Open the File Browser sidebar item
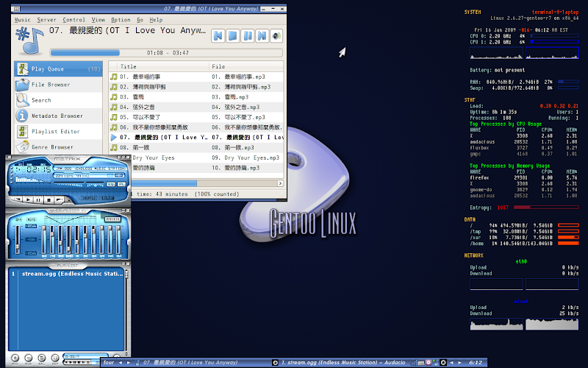 pos(51,85)
